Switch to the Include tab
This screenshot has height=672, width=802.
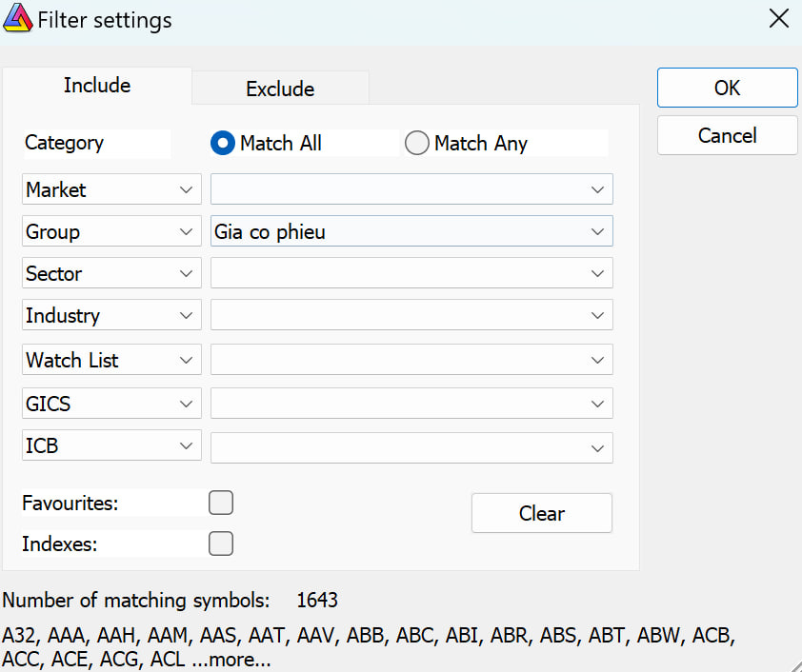pos(97,86)
